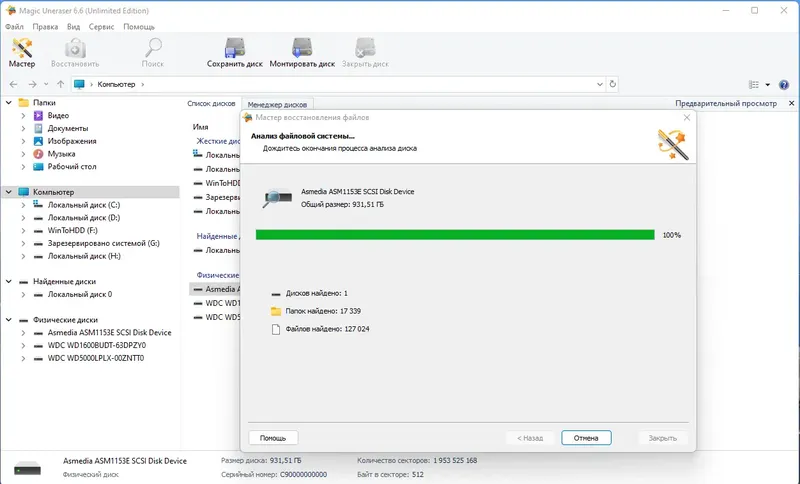The width and height of the screenshot is (800, 484).
Task: Click the Назад button in wizard
Action: coord(530,438)
